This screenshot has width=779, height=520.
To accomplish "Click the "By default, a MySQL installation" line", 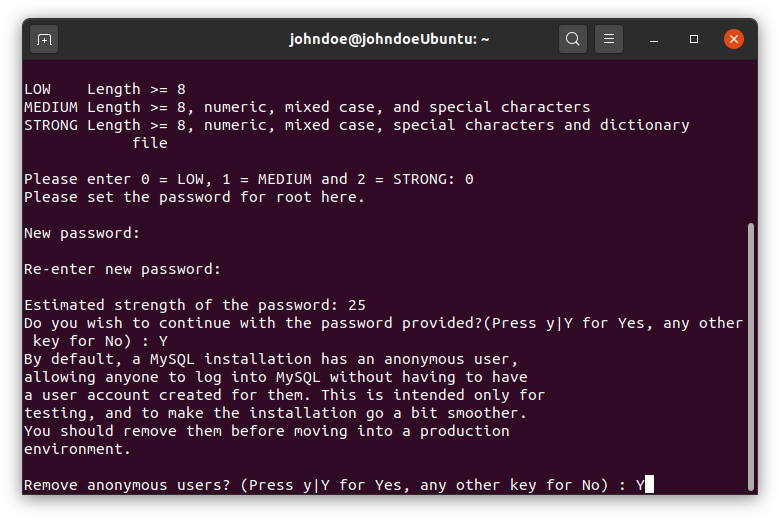I will [x=271, y=359].
